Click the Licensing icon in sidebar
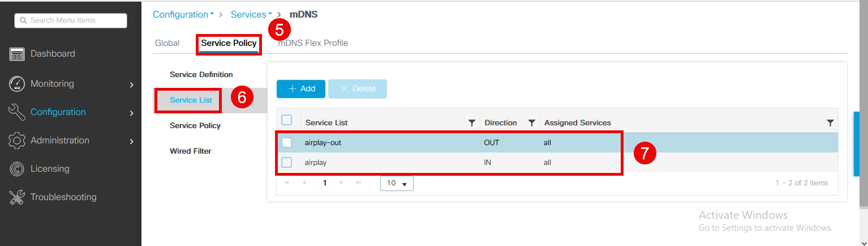 point(17,169)
